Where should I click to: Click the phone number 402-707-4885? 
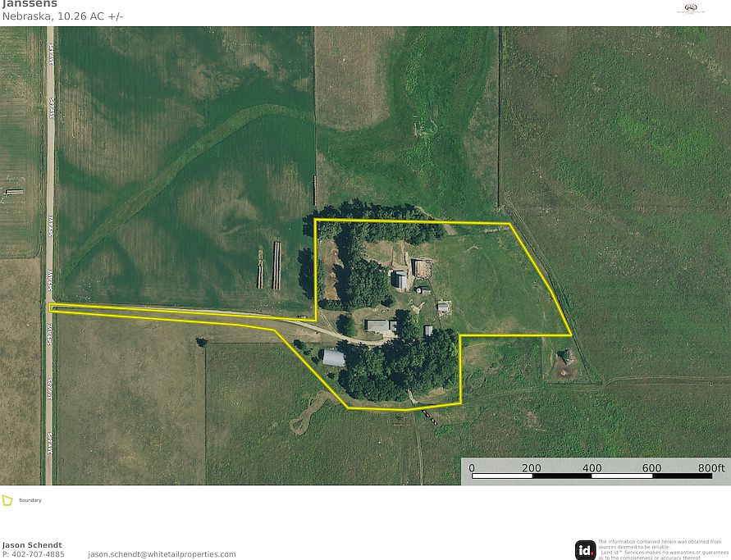click(x=34, y=554)
